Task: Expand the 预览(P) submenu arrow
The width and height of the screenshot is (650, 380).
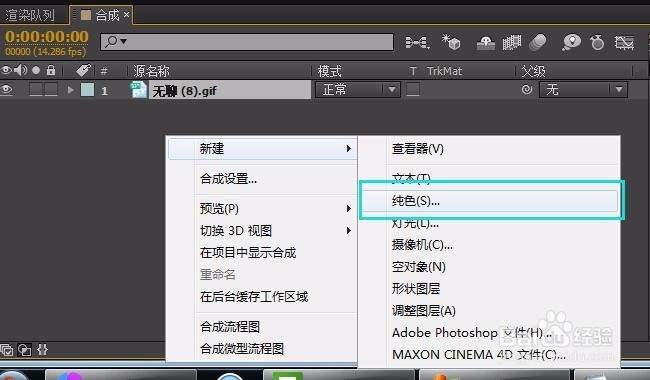Action: (x=349, y=208)
